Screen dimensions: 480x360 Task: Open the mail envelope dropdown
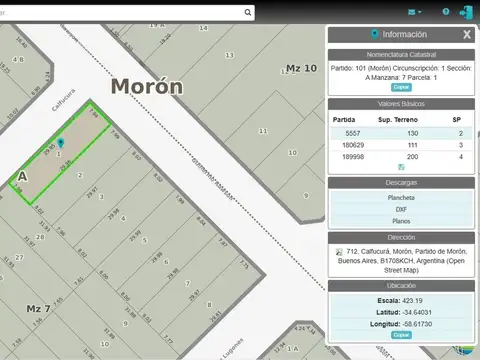(x=415, y=12)
